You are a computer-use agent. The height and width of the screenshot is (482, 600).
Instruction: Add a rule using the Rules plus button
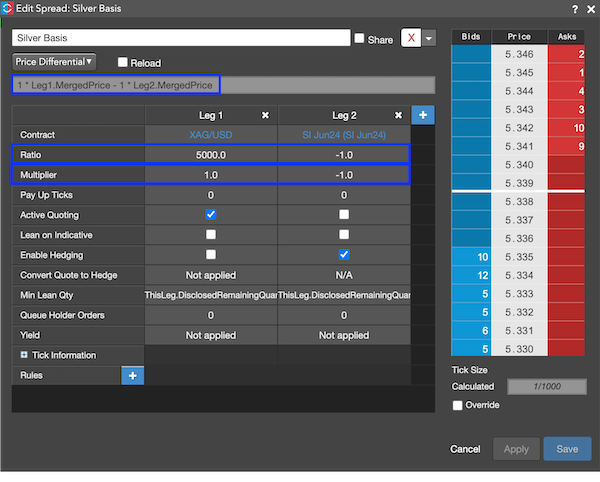click(132, 376)
